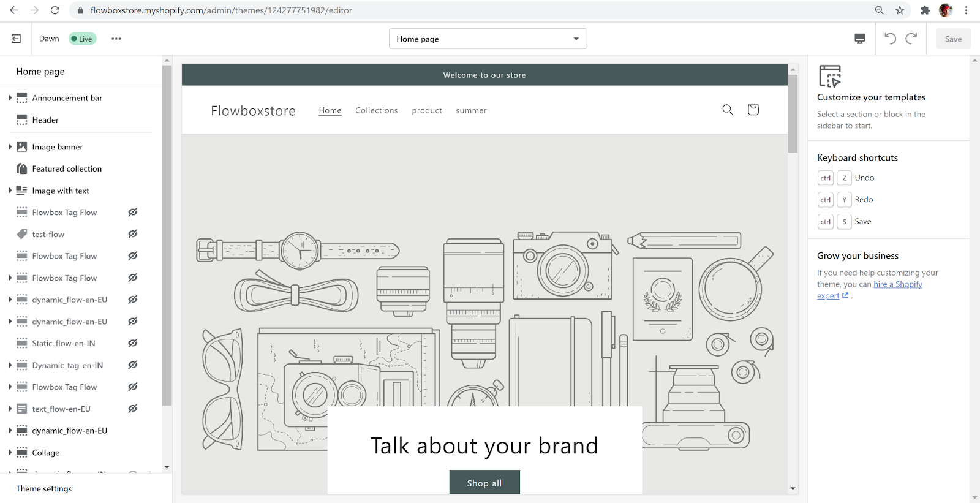The image size is (980, 503).
Task: Open the Home menu item in preview
Action: point(330,110)
